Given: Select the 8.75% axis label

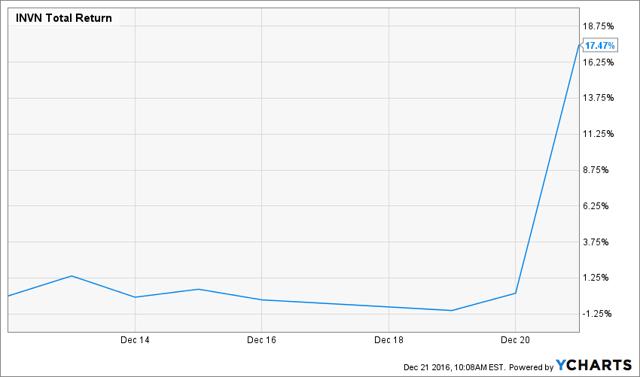Looking at the screenshot, I should [x=597, y=170].
